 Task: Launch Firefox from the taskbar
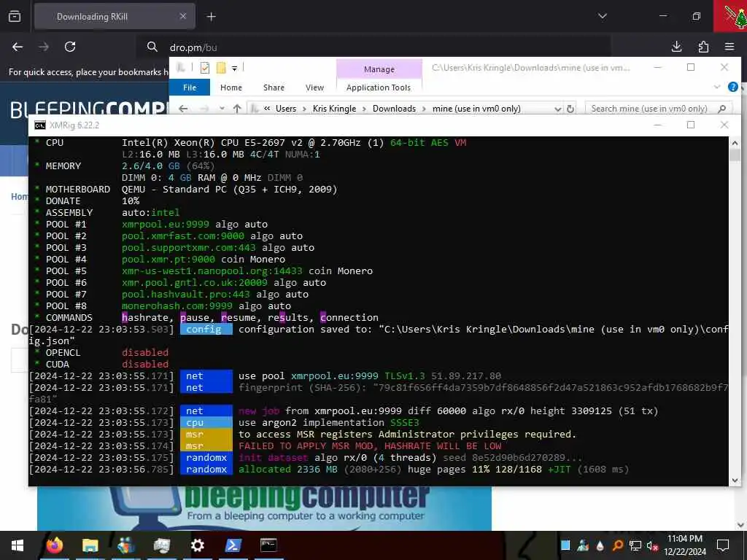point(54,545)
